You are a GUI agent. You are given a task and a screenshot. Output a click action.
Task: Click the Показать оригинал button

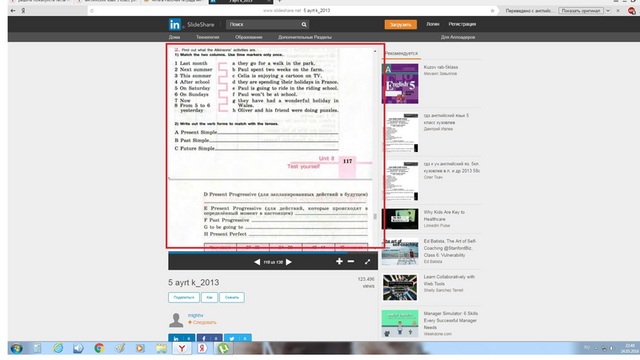coord(581,11)
